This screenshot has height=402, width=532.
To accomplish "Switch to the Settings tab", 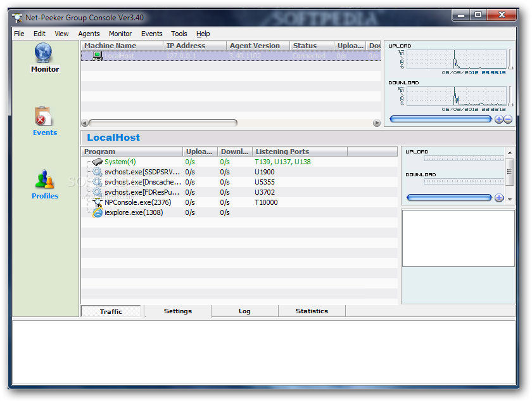I will pos(178,311).
